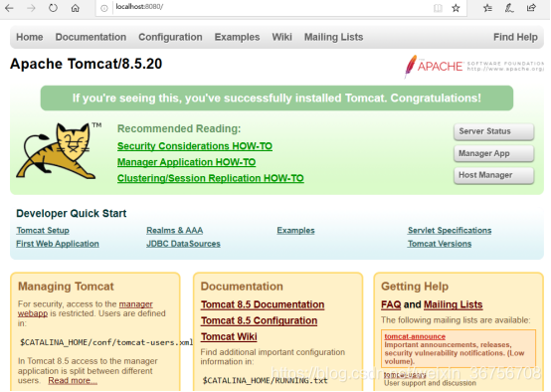The image size is (551, 392).
Task: Go to the browser home page icon
Action: pos(76,8)
